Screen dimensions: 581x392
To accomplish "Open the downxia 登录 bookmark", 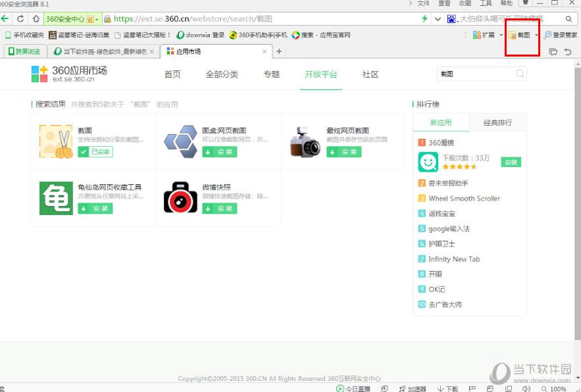I will click(x=201, y=35).
